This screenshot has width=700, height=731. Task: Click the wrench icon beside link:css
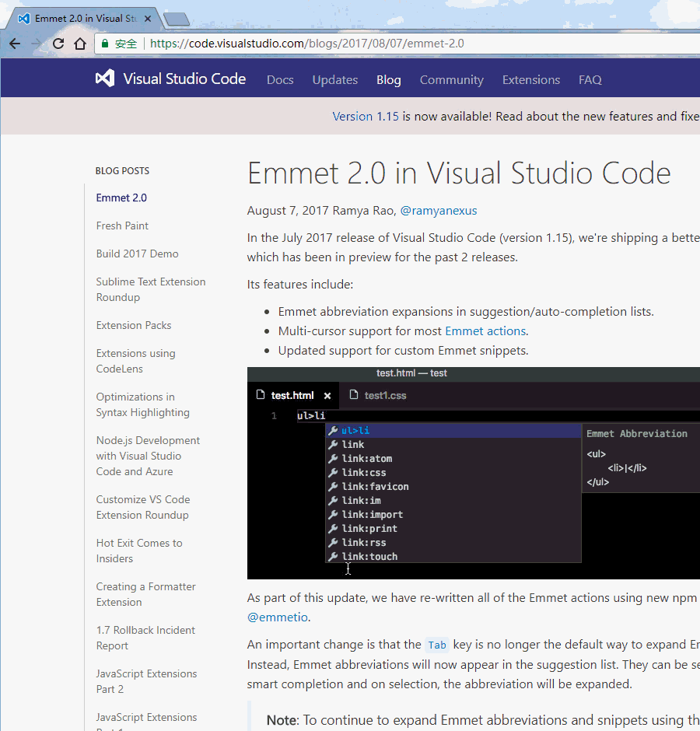[333, 472]
